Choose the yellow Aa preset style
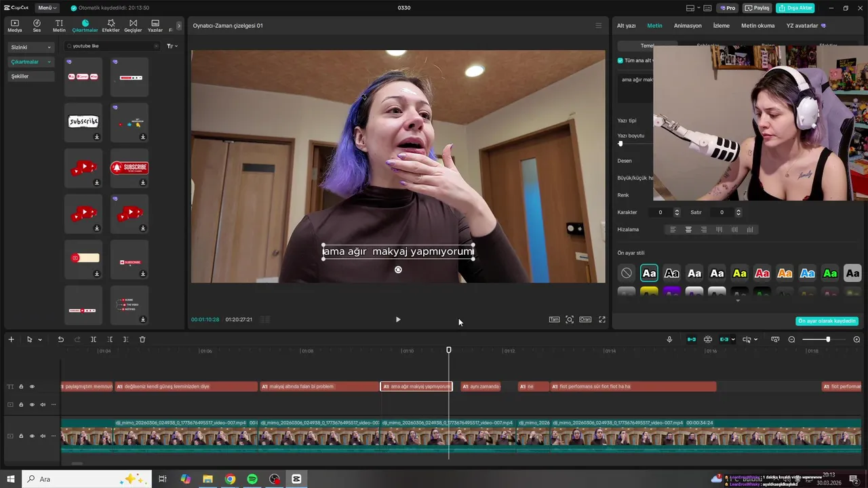Viewport: 868px width, 488px height. (x=740, y=273)
